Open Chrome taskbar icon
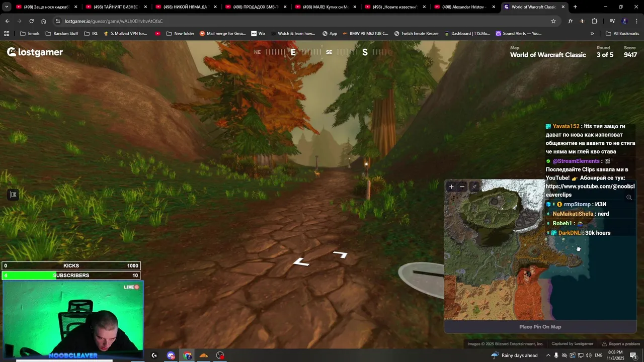644x362 pixels. click(x=188, y=355)
